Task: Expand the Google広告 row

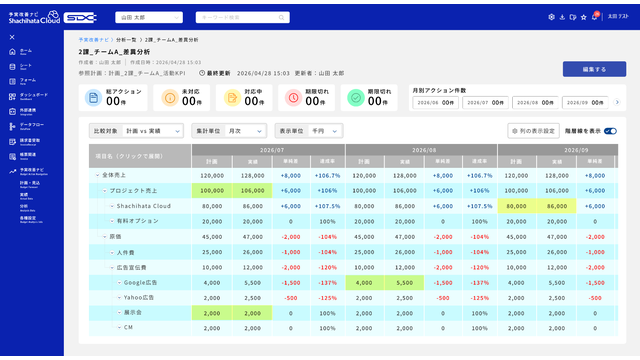Action: click(x=119, y=282)
